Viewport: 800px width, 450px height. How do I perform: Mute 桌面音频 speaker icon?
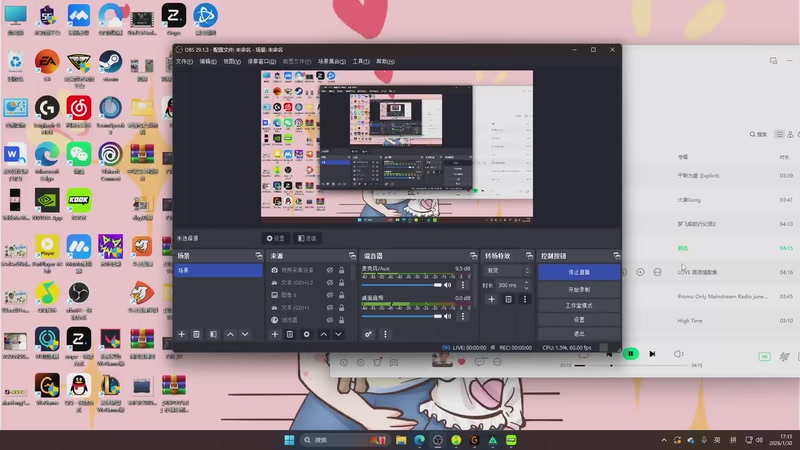pyautogui.click(x=447, y=316)
